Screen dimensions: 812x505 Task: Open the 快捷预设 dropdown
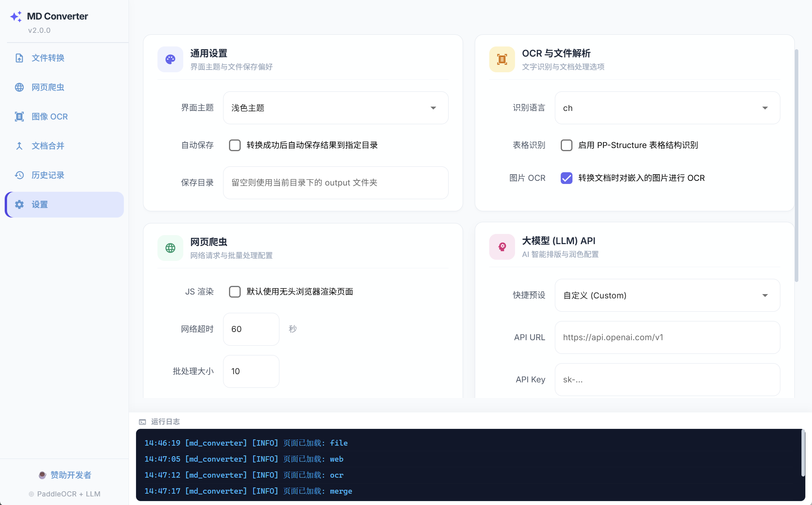tap(667, 296)
